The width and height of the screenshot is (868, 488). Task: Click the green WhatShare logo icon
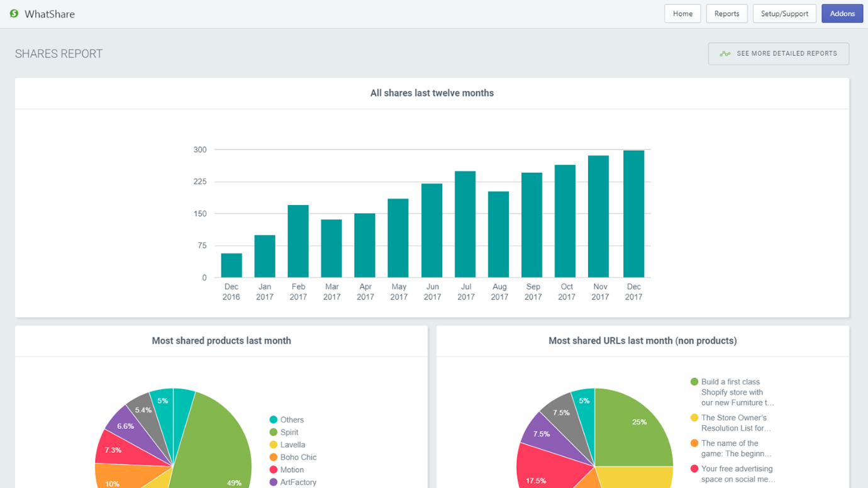(x=14, y=13)
